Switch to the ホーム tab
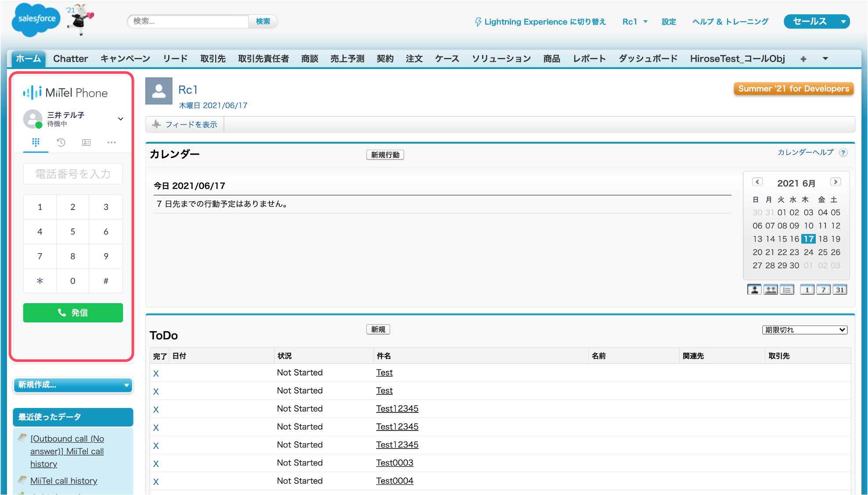This screenshot has width=868, height=495. tap(28, 59)
